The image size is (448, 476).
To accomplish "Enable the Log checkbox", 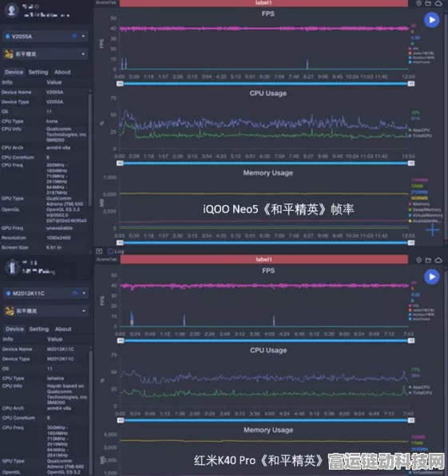I will pyautogui.click(x=110, y=251).
